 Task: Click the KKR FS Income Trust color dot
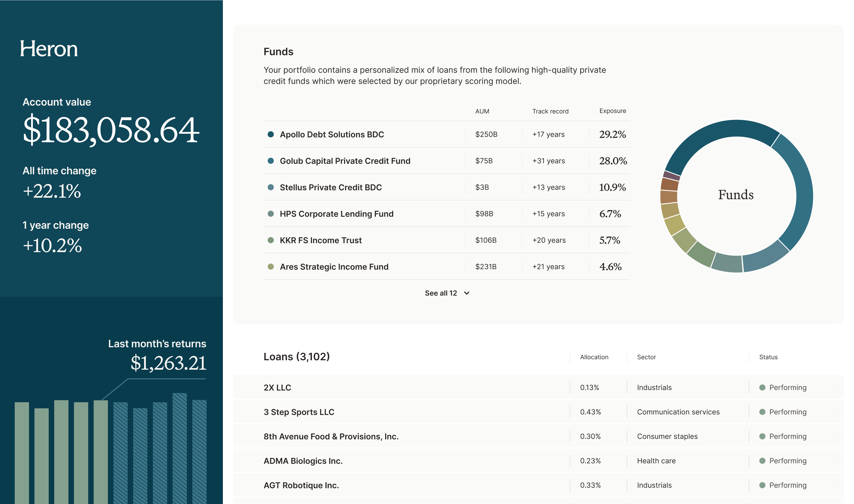click(x=271, y=240)
